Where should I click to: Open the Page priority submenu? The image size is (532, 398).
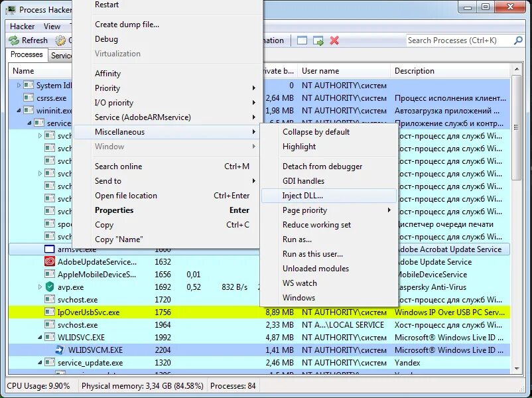pos(329,210)
